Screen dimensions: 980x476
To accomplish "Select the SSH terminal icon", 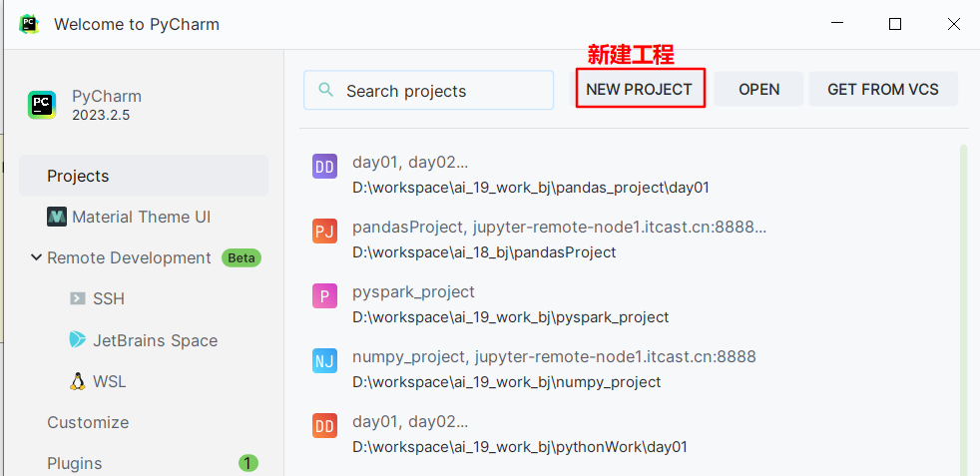I will point(78,298).
